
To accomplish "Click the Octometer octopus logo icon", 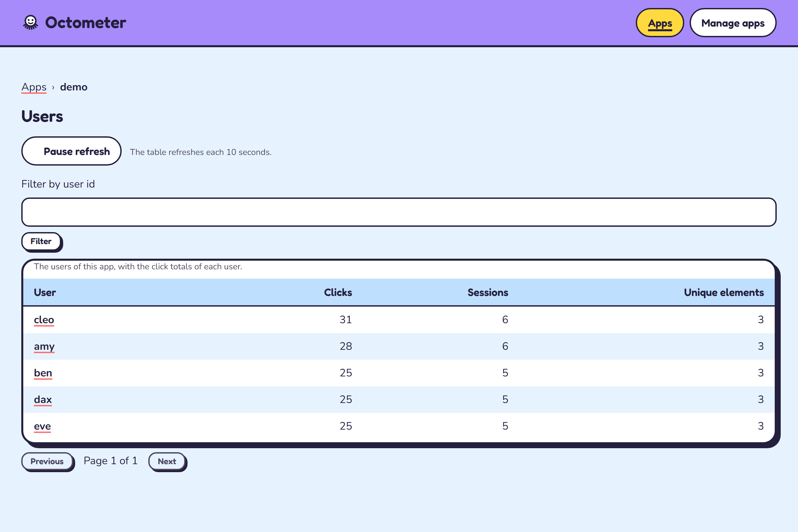I will point(31,23).
